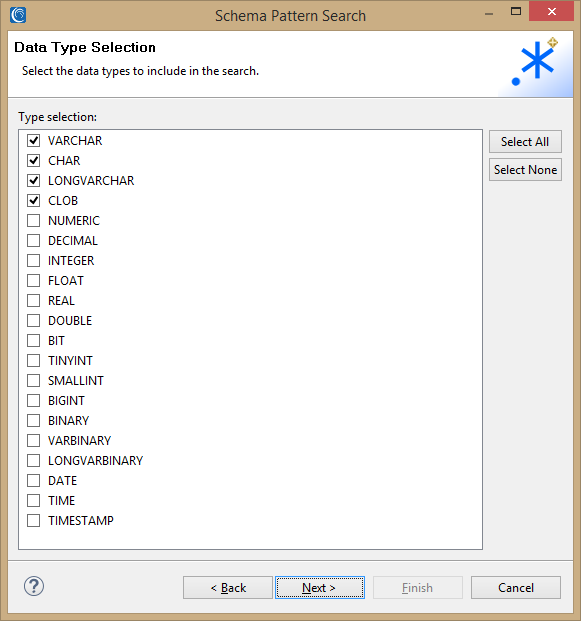
Task: Click the Select All button
Action: point(525,141)
